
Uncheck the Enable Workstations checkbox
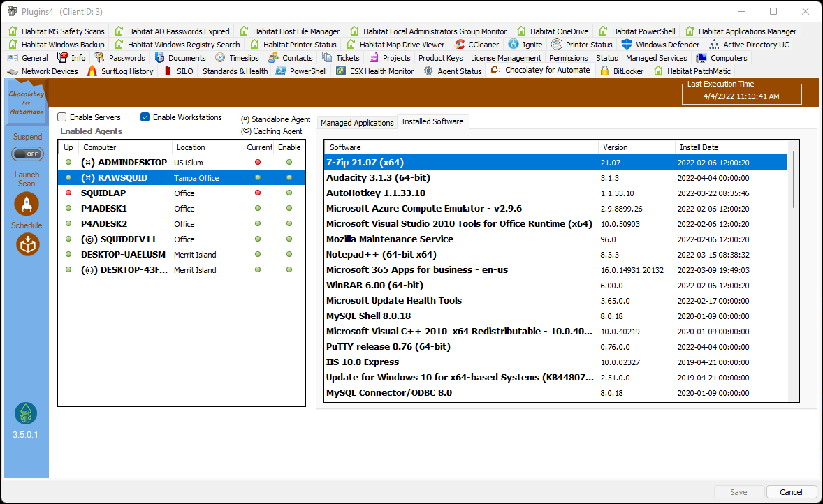point(145,117)
